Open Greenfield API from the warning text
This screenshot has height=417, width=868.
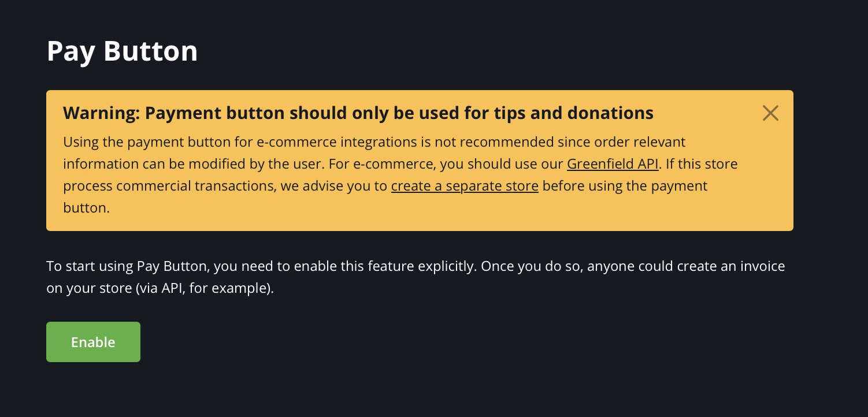(613, 164)
